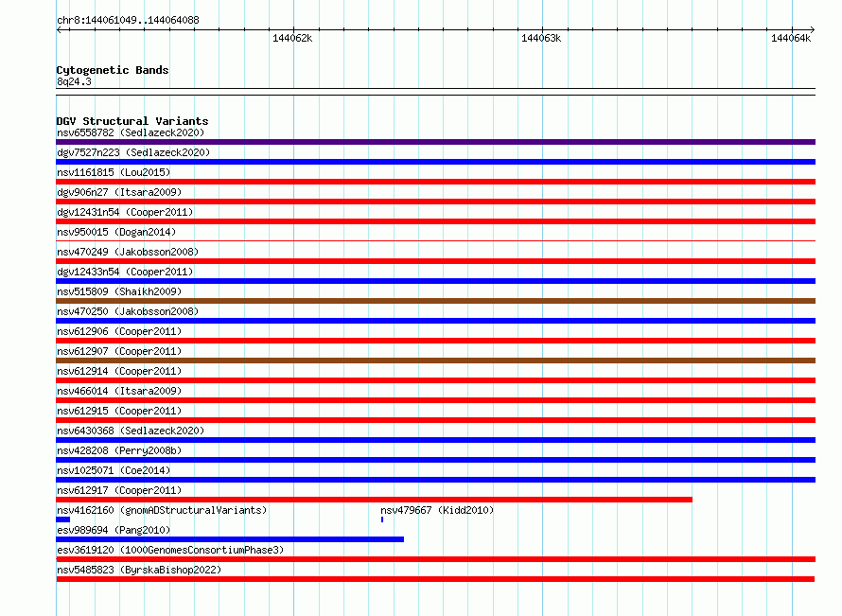The image size is (842, 616).
Task: Open esv3619120 (1000GenomesConsortiumPhase3) label
Action: [x=170, y=550]
